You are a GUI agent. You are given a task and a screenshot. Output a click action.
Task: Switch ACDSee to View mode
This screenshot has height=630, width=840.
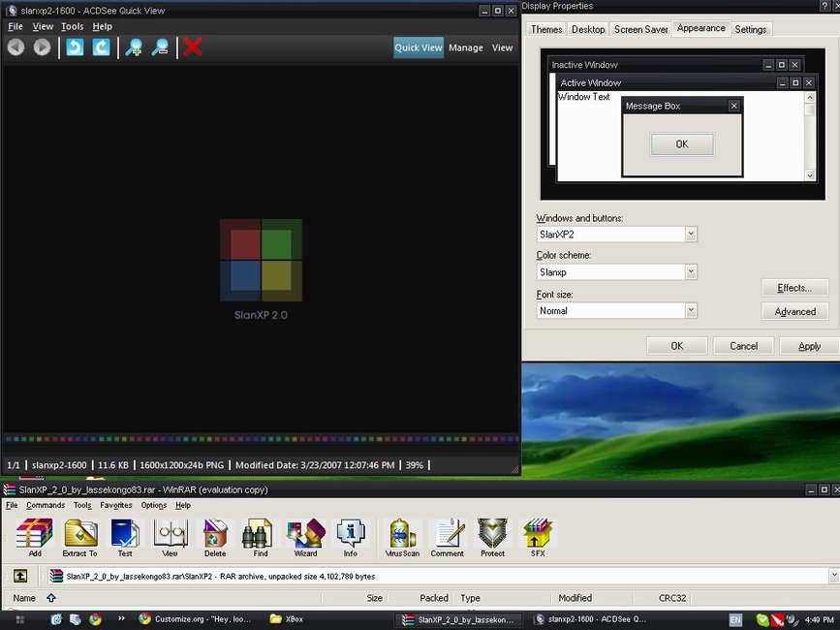(503, 47)
